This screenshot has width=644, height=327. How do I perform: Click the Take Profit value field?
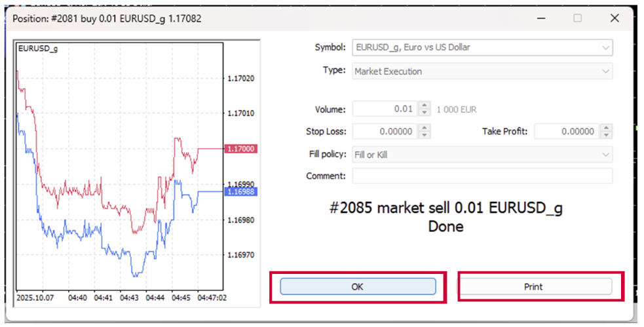[566, 132]
